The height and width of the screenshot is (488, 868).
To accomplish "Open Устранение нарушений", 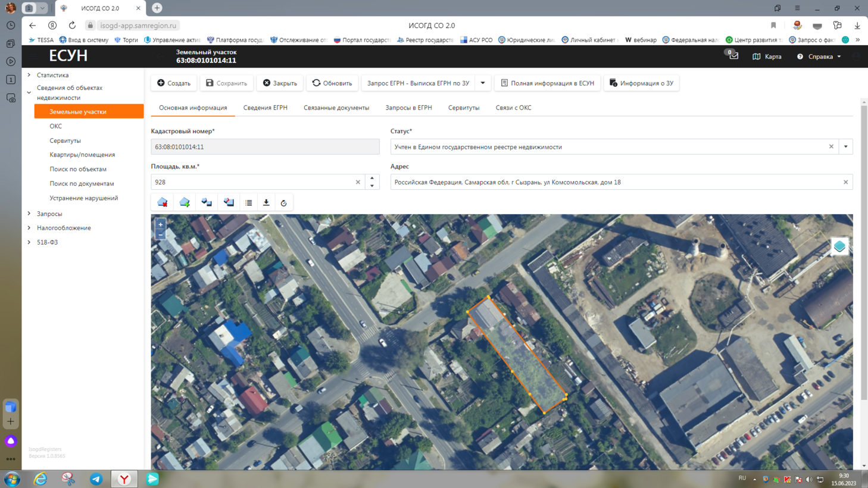I will (83, 198).
